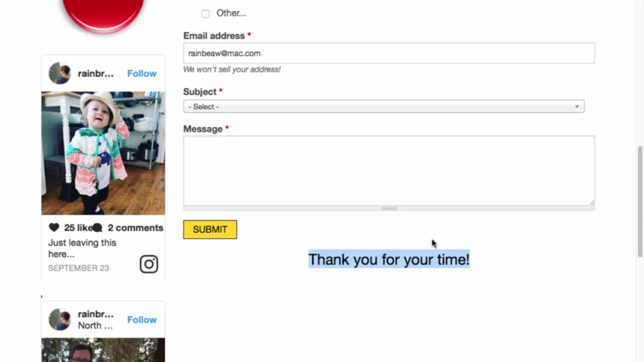Tick the Other... checkbox
This screenshot has width=644, height=362.
(x=205, y=14)
